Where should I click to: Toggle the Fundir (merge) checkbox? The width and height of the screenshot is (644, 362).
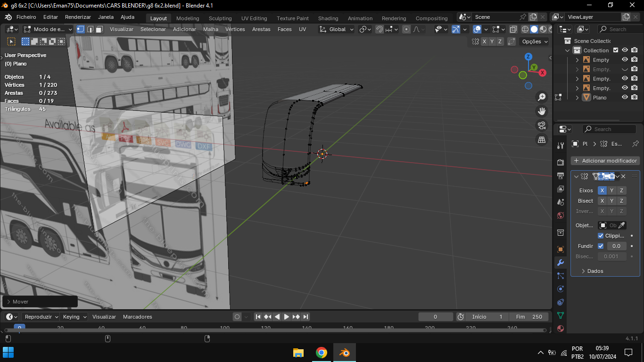pos(601,246)
